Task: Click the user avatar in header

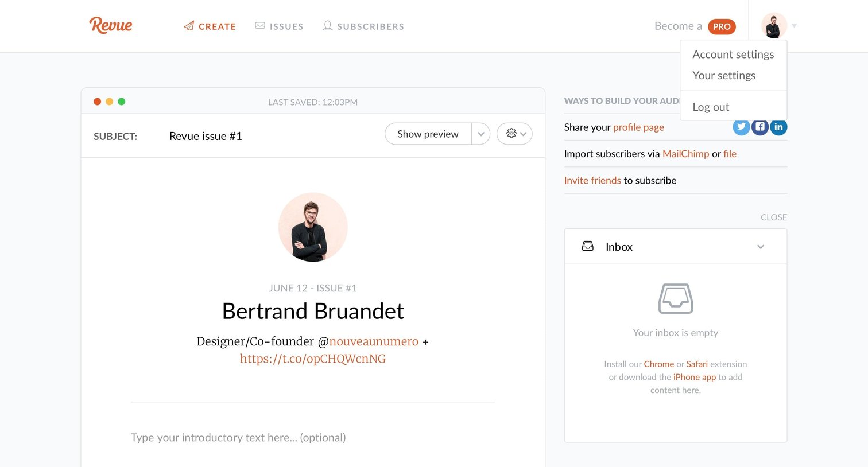Action: point(774,26)
